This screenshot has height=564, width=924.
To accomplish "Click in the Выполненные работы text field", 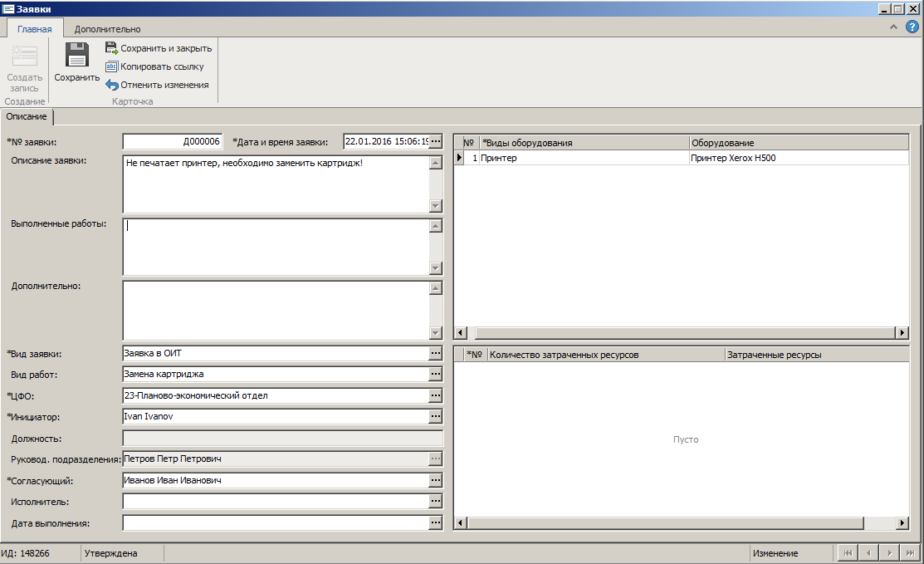I will 274,246.
